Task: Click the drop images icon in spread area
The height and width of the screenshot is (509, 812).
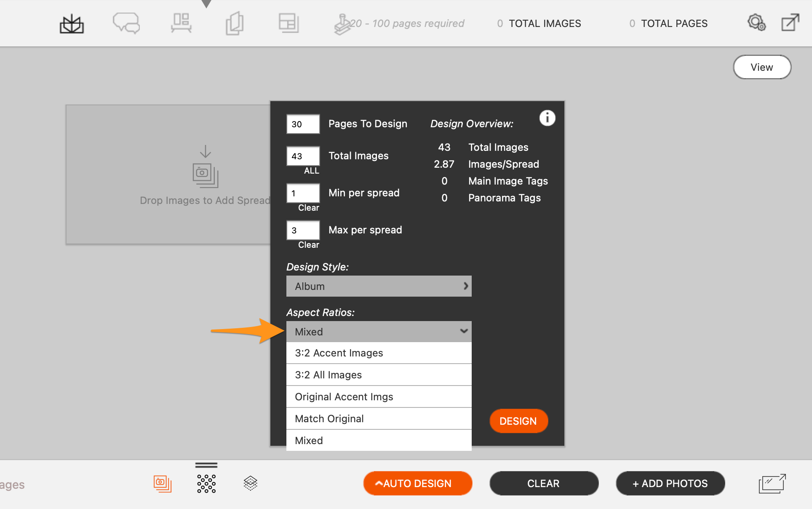Action: tap(206, 167)
